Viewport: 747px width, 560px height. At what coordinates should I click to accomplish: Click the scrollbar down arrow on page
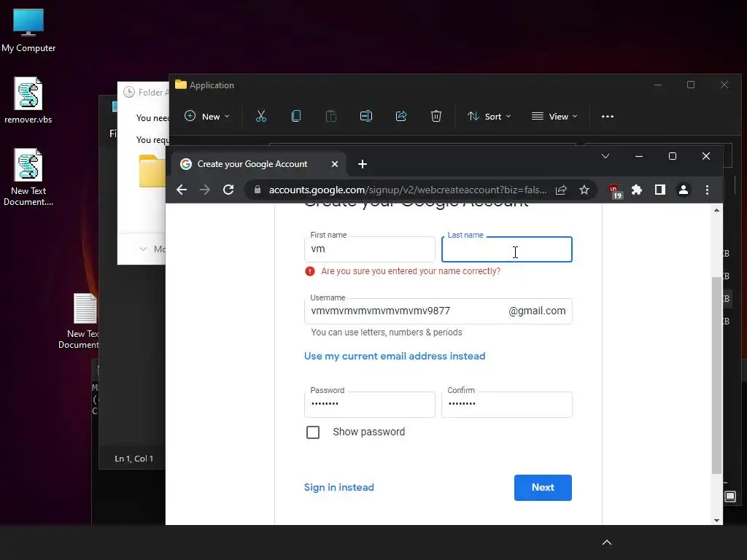tap(716, 520)
